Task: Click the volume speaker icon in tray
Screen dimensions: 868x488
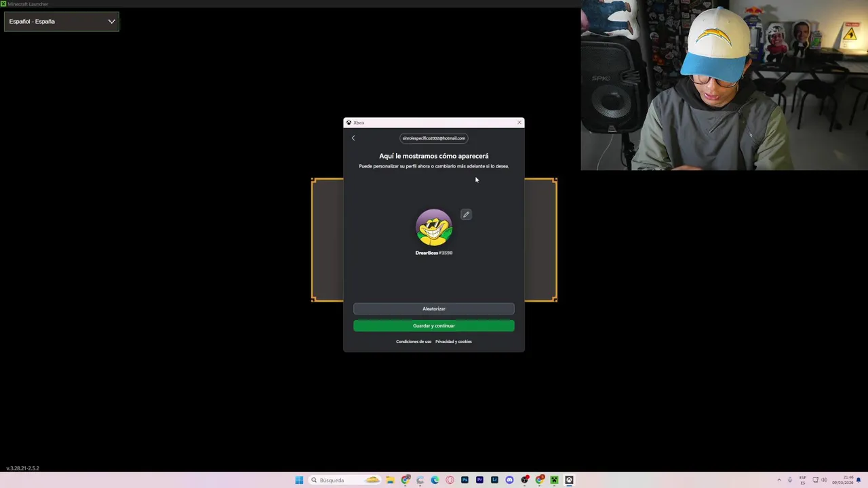Action: [824, 480]
